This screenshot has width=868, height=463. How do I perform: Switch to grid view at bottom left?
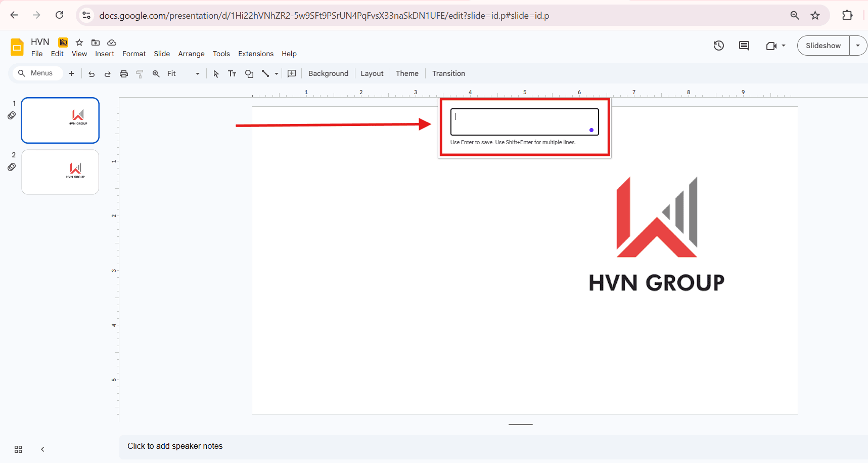(18, 449)
